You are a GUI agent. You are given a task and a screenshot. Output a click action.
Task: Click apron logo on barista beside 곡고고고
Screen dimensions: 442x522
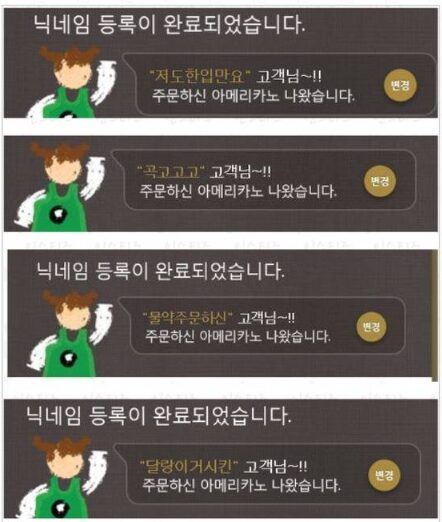[58, 214]
